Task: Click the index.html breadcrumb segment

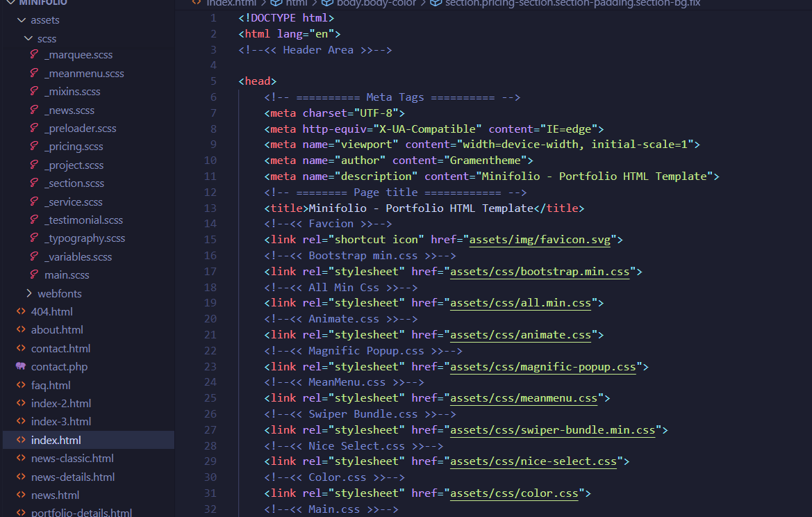Action: tap(231, 3)
